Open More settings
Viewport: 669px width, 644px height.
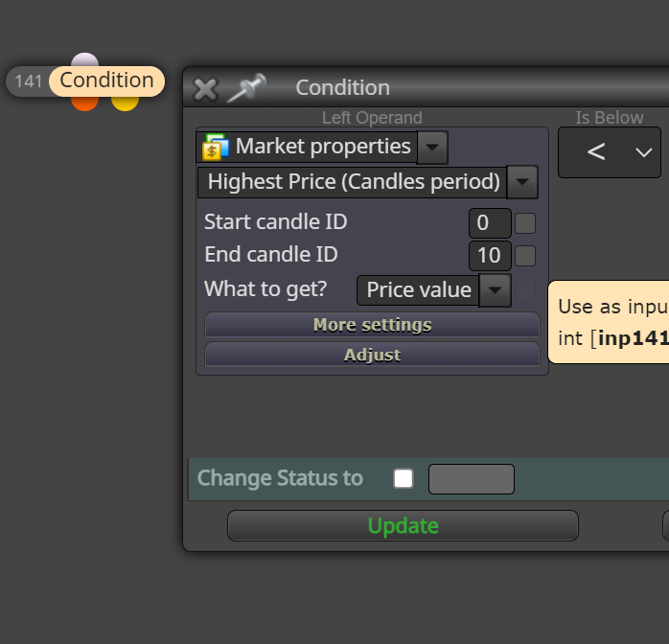[372, 325]
